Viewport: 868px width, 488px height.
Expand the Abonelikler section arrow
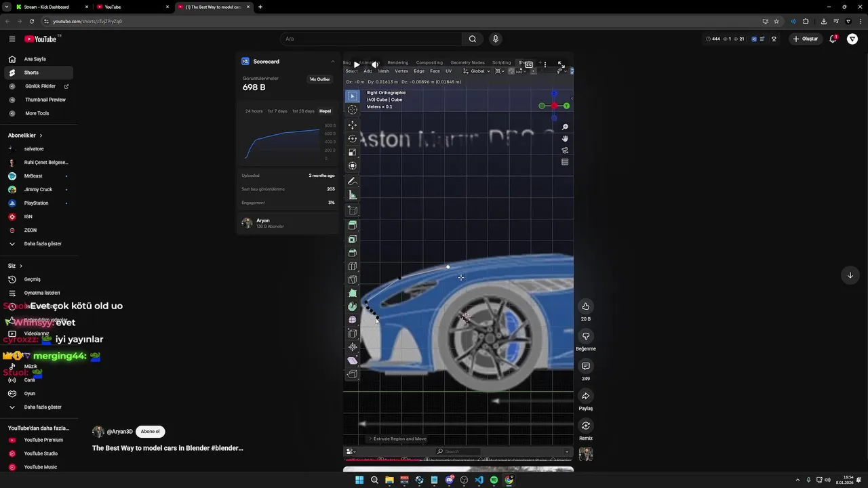(x=41, y=136)
